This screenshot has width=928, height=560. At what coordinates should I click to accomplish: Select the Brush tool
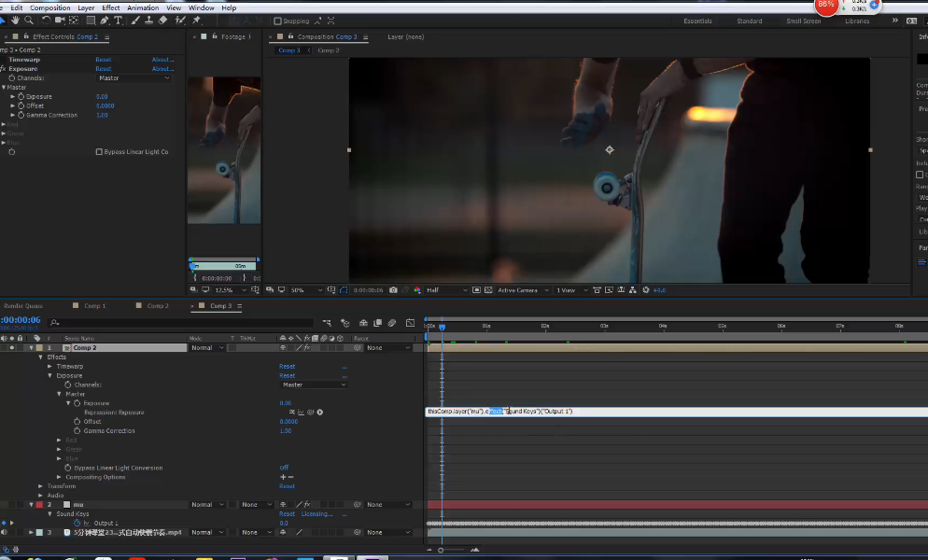pyautogui.click(x=135, y=21)
